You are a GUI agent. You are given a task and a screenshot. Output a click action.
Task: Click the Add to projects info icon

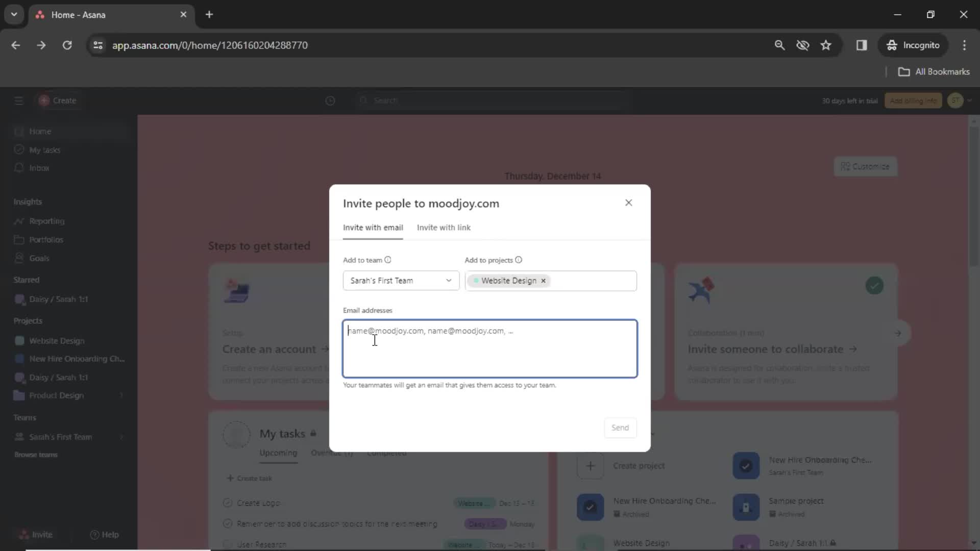click(519, 260)
